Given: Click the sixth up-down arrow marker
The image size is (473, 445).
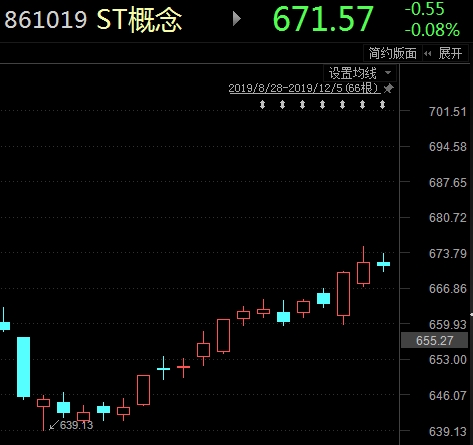Looking at the screenshot, I should (x=362, y=105).
